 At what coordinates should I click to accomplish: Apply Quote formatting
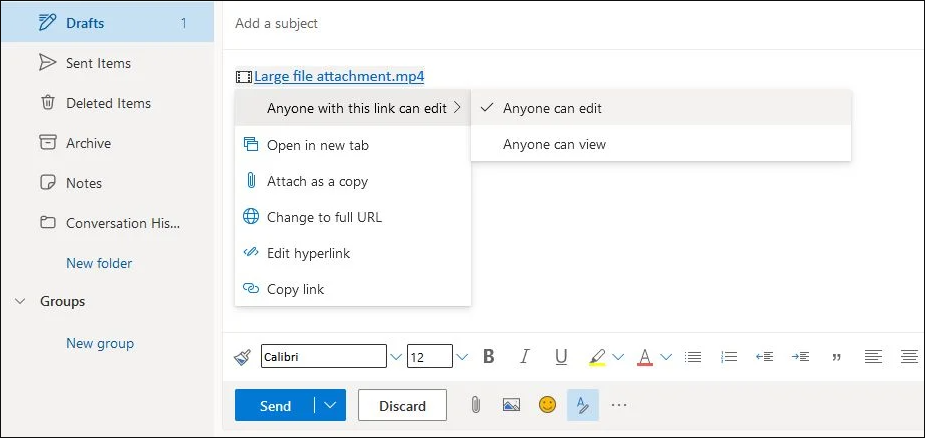(836, 357)
